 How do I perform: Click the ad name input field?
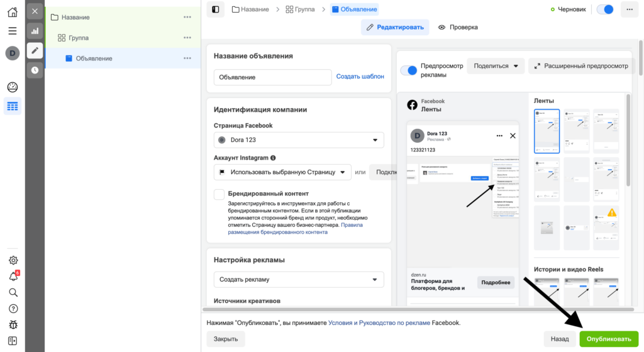[x=272, y=77]
